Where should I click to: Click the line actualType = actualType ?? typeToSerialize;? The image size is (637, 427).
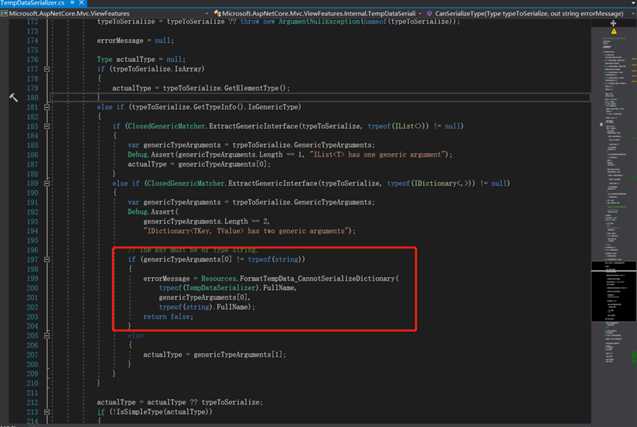180,402
